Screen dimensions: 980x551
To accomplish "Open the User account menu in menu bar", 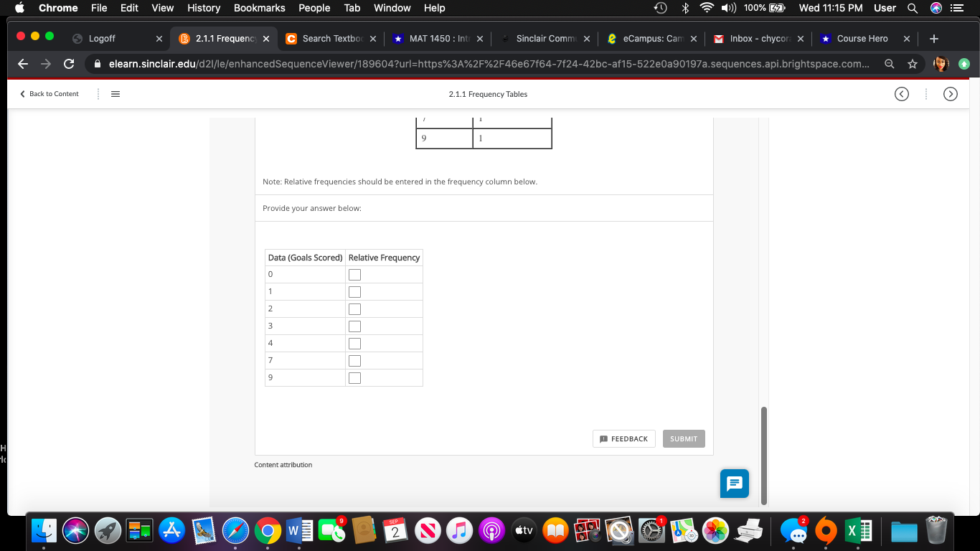I will (885, 8).
